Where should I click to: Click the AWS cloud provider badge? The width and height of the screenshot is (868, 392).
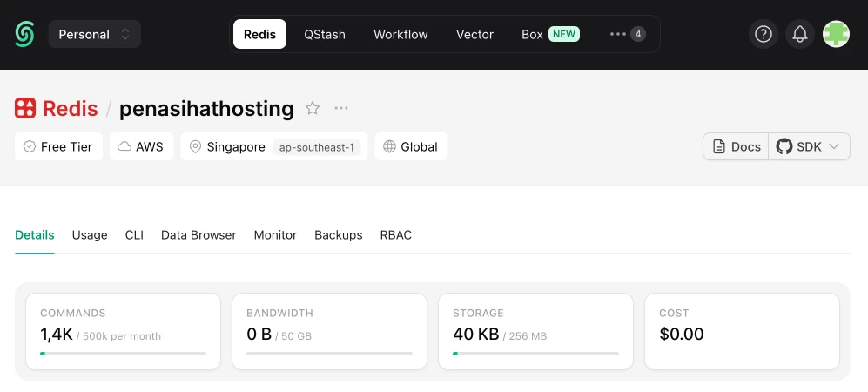pyautogui.click(x=141, y=146)
